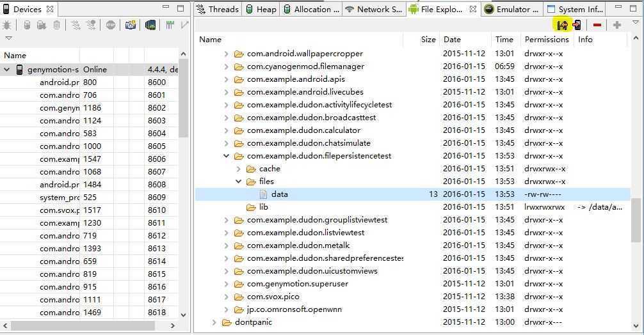
Task: Click the Devices list horizontal scrollbar thumb
Action: point(83,325)
